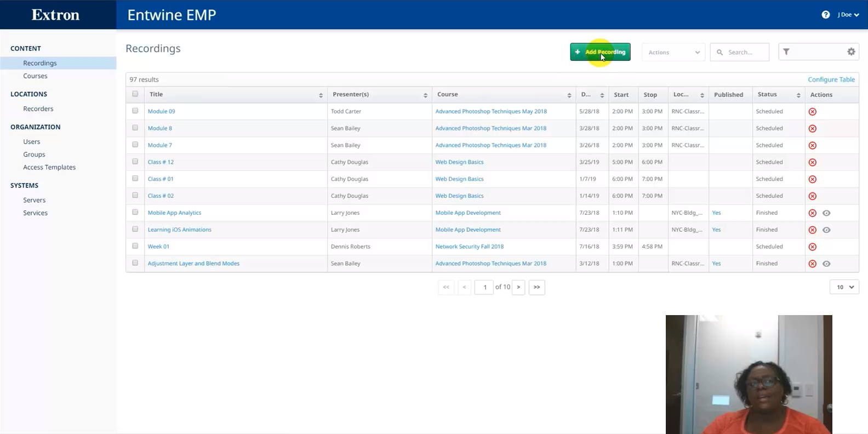The height and width of the screenshot is (434, 868).
Task: Delete the Week 01 recording
Action: point(813,247)
